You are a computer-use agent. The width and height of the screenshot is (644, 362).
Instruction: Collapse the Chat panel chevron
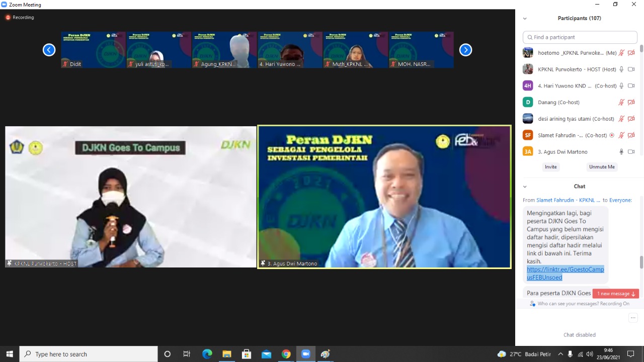(x=525, y=187)
